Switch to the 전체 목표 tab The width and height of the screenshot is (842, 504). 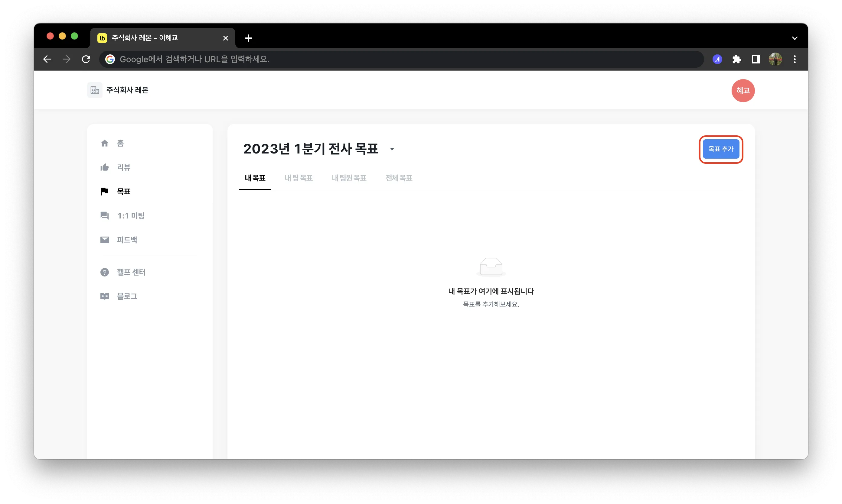(399, 178)
